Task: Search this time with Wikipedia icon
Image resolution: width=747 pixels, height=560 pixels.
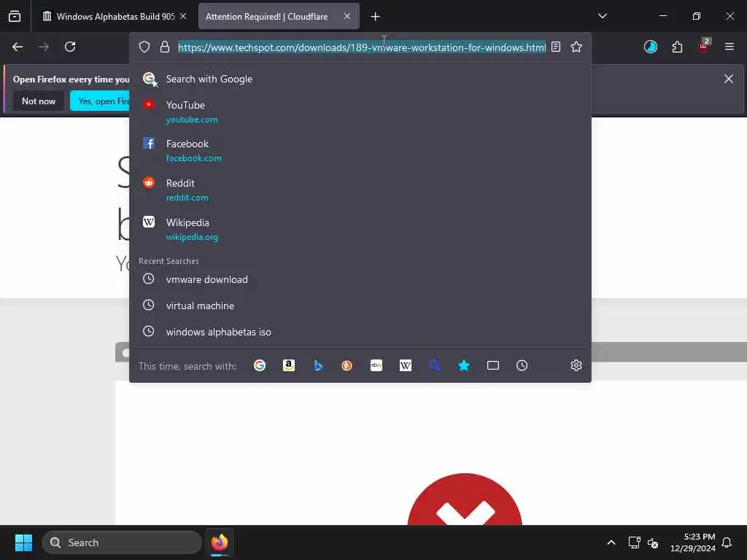Action: [x=406, y=365]
